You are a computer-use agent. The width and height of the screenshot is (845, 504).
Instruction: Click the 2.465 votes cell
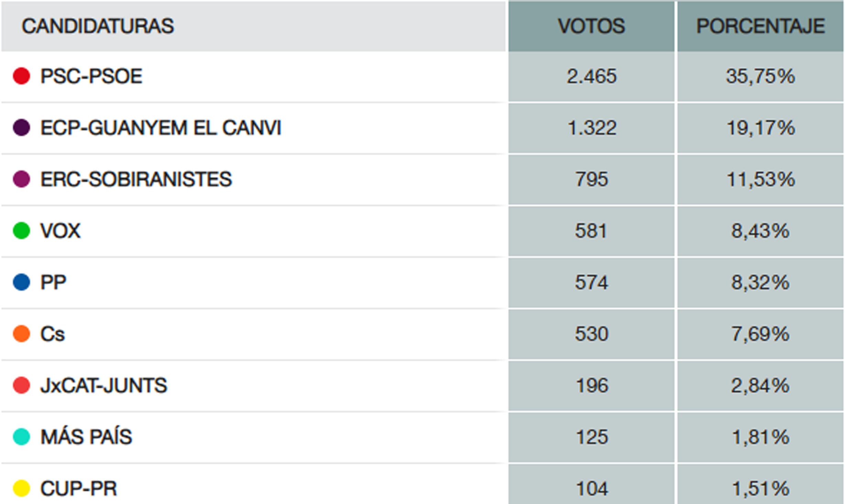point(591,77)
